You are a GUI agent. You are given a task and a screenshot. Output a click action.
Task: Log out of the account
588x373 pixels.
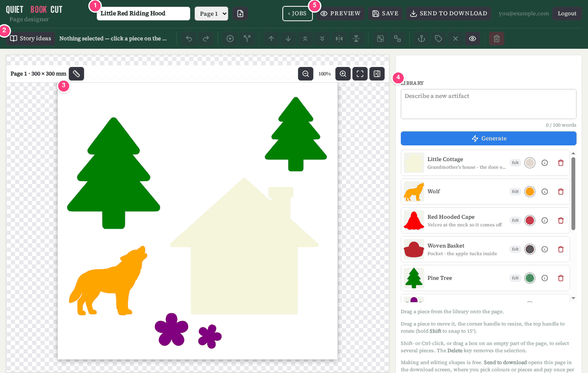[567, 14]
